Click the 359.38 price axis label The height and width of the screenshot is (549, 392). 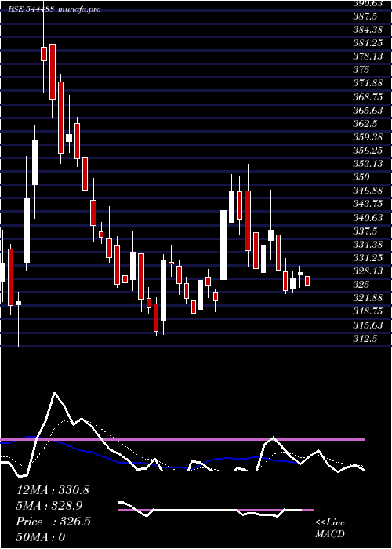[x=369, y=136]
